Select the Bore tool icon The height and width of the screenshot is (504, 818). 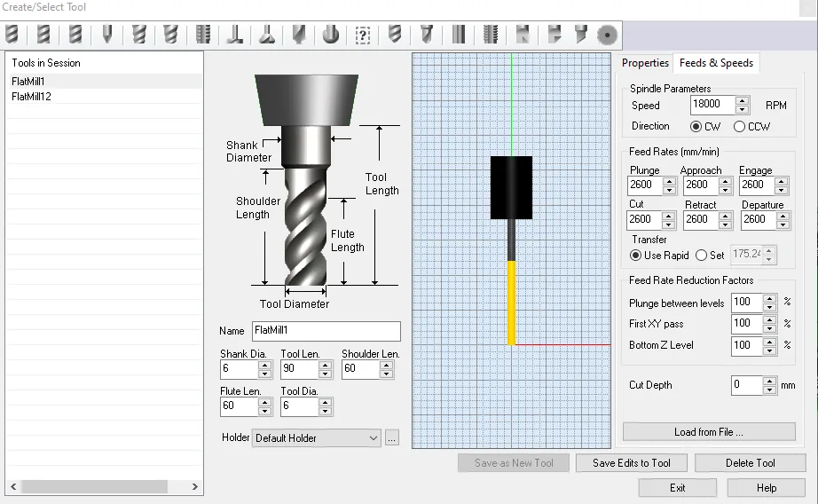(523, 35)
